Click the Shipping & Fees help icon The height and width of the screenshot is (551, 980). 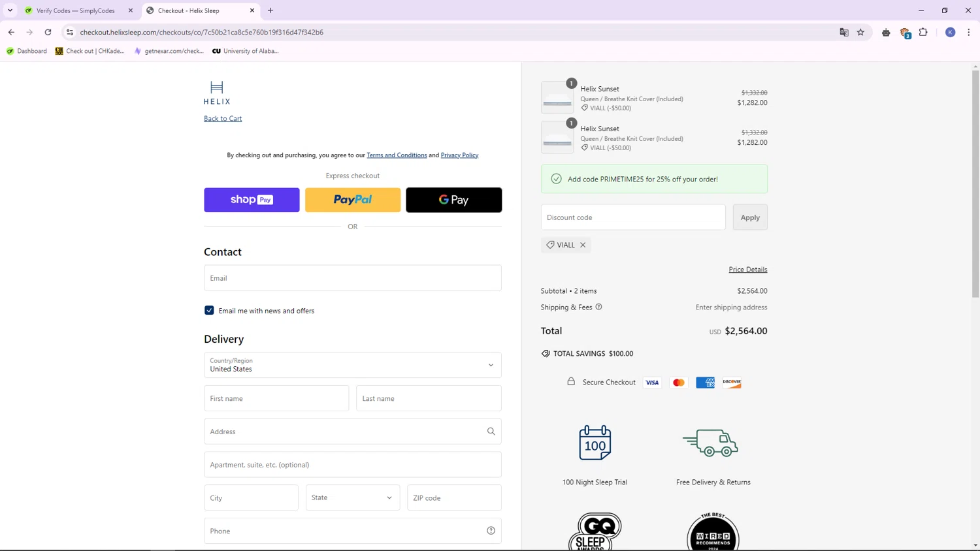(598, 307)
